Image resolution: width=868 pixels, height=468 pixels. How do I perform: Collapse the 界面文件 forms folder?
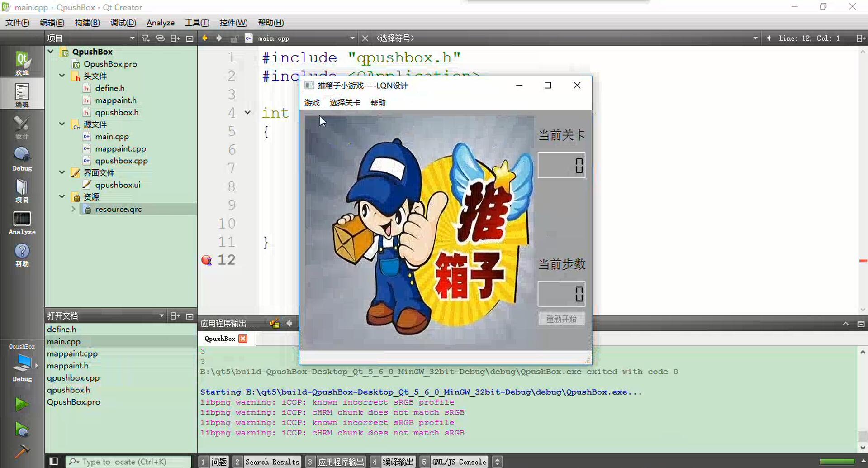[x=62, y=172]
